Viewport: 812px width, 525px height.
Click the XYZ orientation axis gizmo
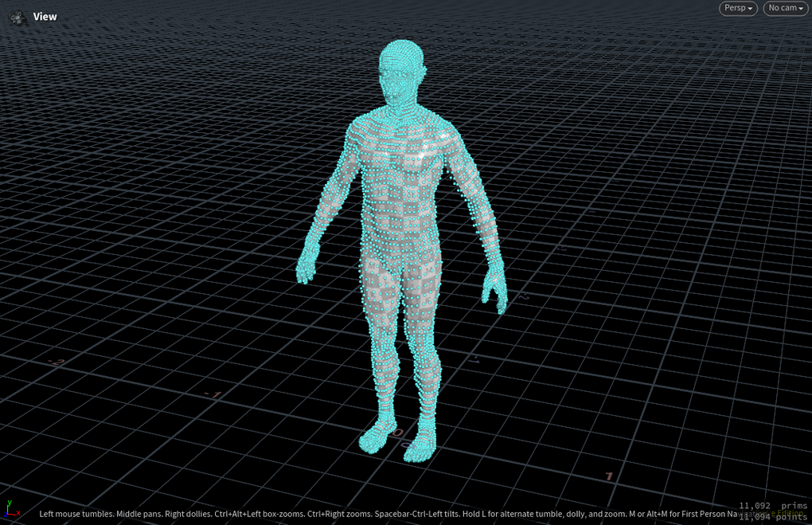coord(10,511)
